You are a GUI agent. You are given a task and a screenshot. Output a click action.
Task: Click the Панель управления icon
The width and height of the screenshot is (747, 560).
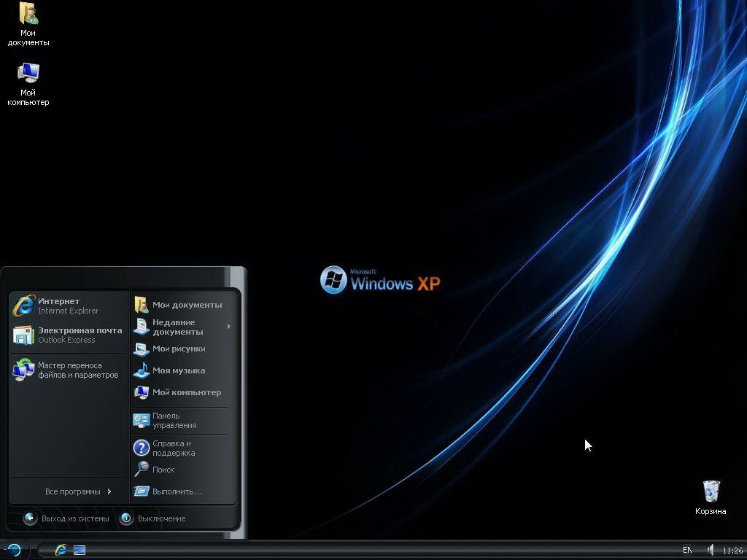click(142, 421)
